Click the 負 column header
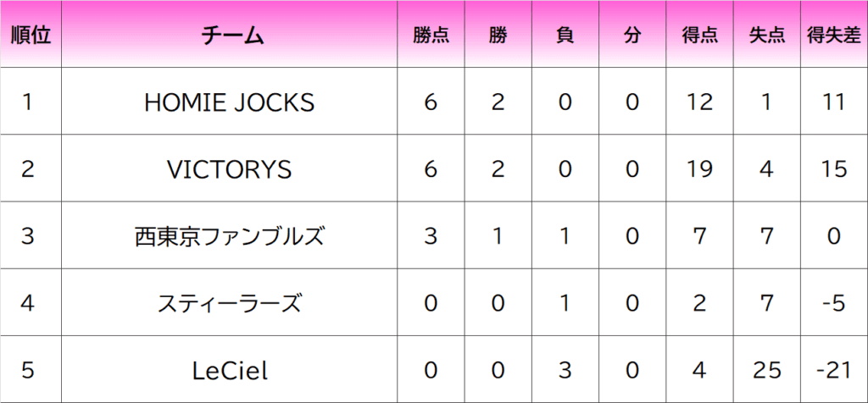Screen dimensions: 868x403 tap(565, 36)
